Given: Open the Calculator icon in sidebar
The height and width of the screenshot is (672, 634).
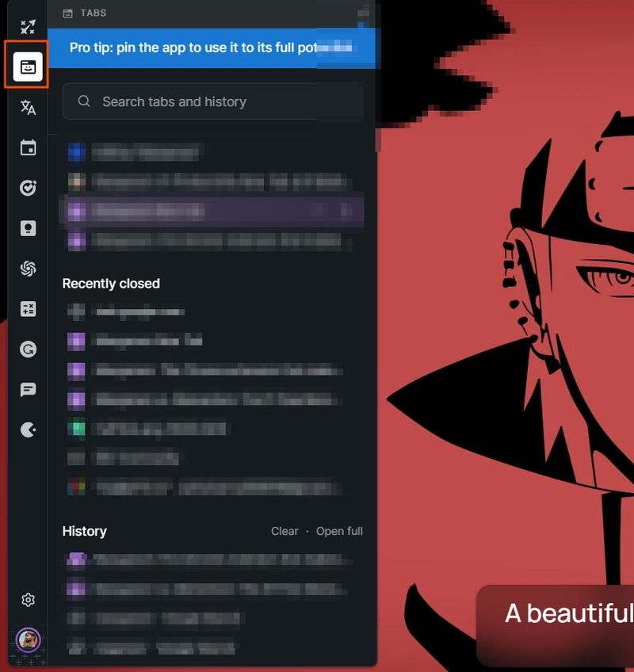Looking at the screenshot, I should pos(28,309).
